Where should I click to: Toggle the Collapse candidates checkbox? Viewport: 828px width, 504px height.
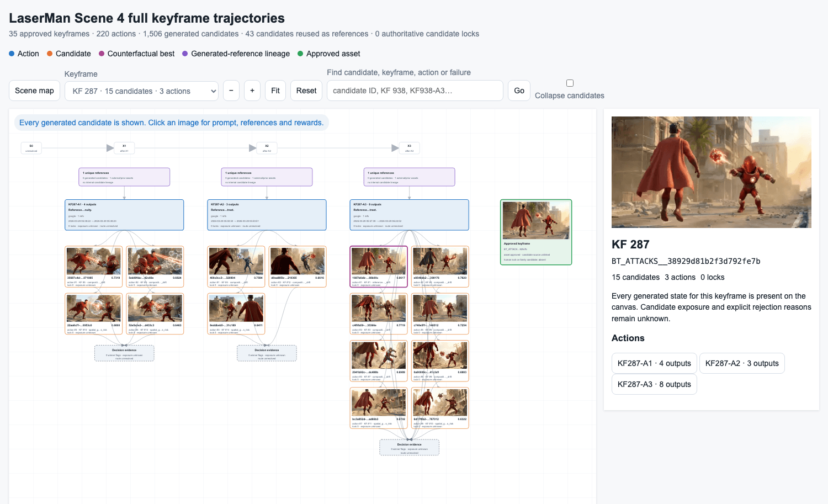[x=570, y=83]
